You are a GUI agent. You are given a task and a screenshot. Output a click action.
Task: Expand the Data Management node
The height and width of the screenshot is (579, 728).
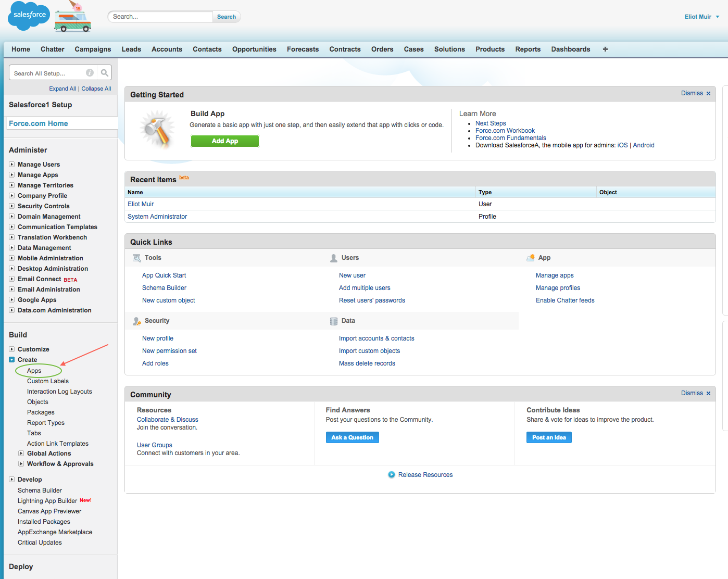coord(11,248)
